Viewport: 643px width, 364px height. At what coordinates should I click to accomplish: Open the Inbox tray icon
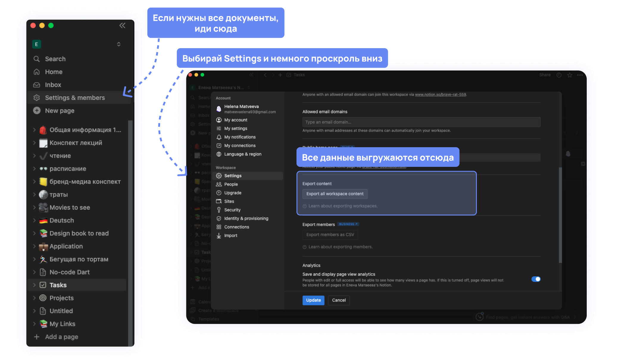37,85
